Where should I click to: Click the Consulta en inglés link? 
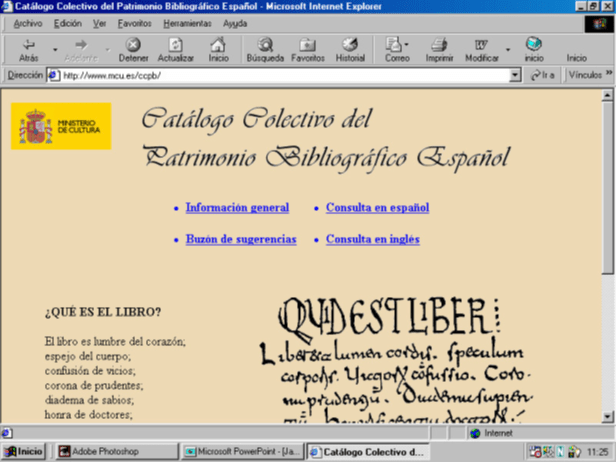point(372,240)
